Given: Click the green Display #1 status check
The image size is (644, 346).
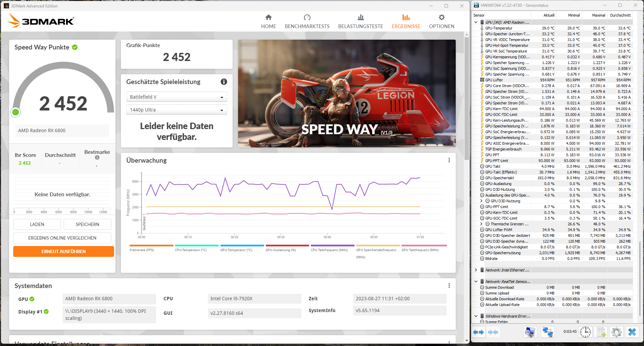Looking at the screenshot, I should (46, 311).
